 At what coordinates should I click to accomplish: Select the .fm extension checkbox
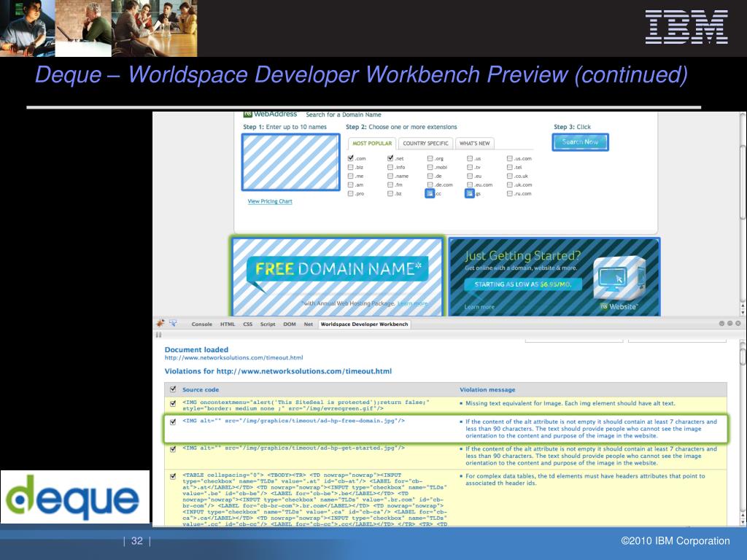point(390,184)
